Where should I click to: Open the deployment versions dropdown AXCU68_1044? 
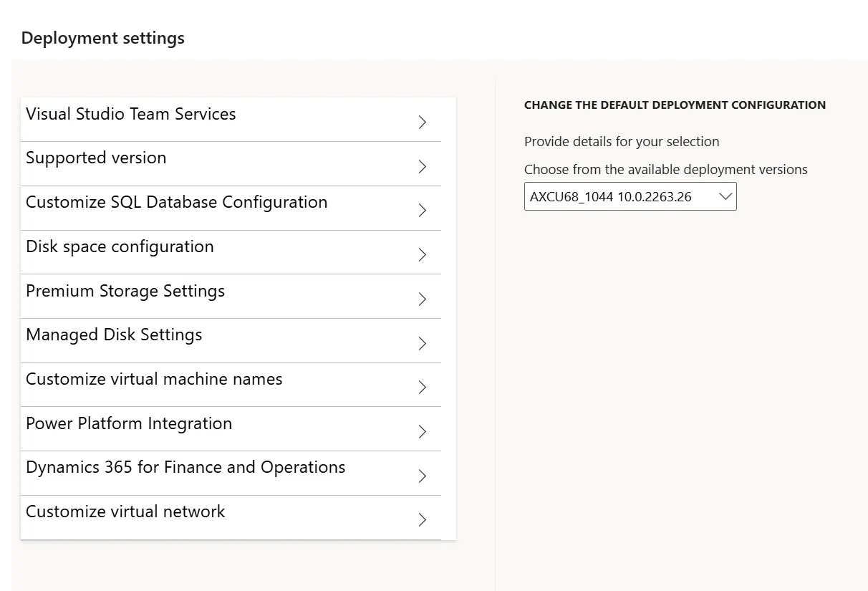630,197
